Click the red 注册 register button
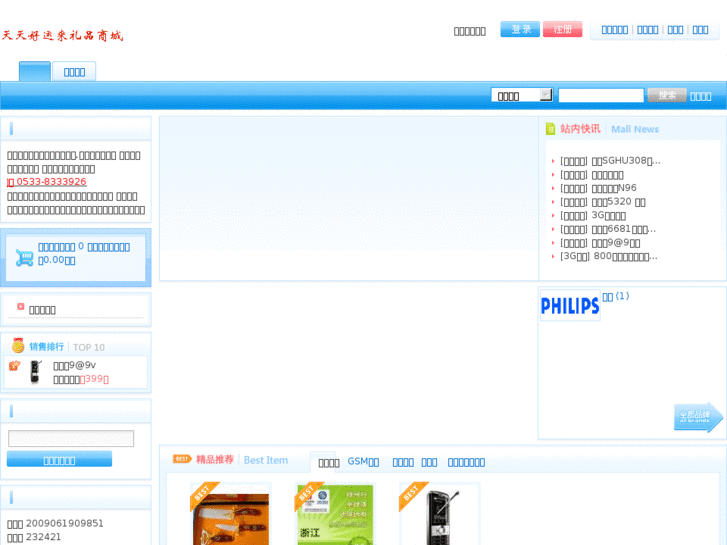Image resolution: width=727 pixels, height=545 pixels. click(562, 29)
